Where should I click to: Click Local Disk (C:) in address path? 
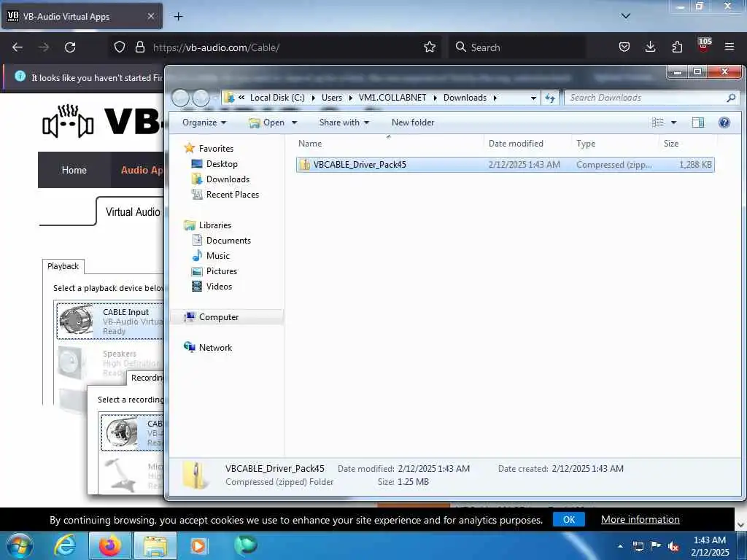(x=276, y=98)
